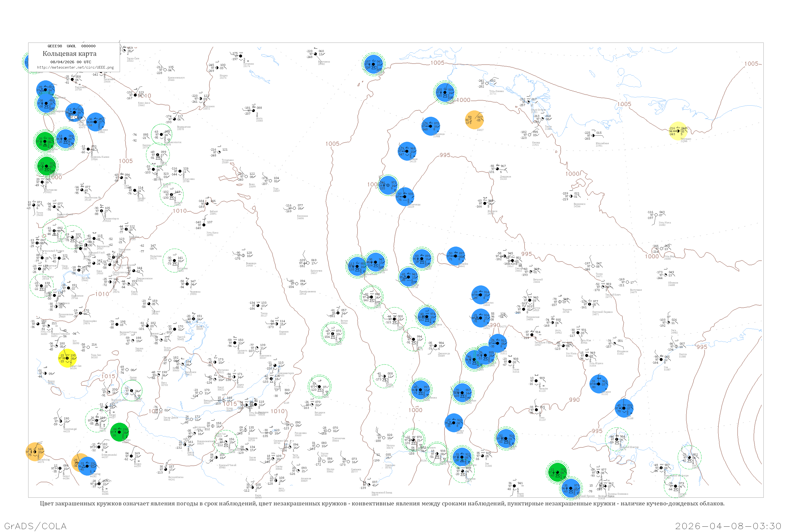Click the Russian legend caption below map
This screenshot has width=798, height=532.
point(382,504)
